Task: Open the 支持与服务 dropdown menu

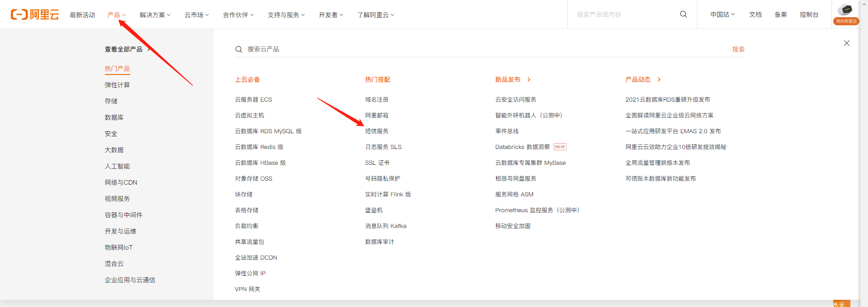Action: point(286,15)
